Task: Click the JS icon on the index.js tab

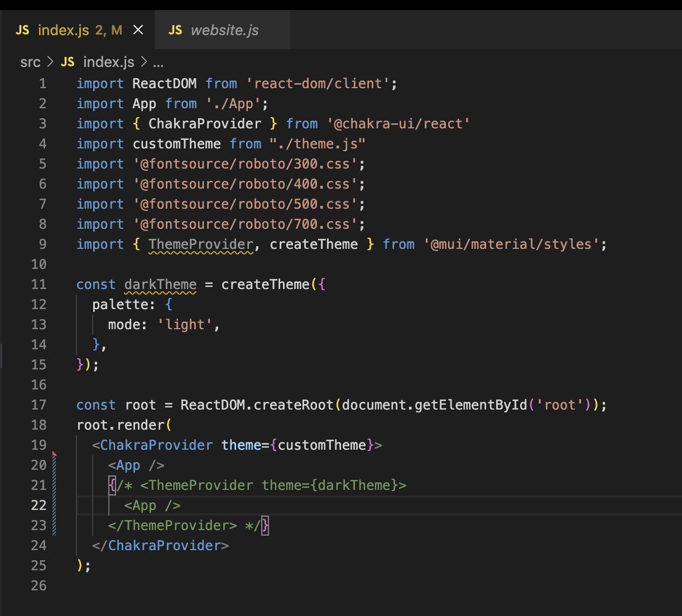Action: (x=22, y=30)
